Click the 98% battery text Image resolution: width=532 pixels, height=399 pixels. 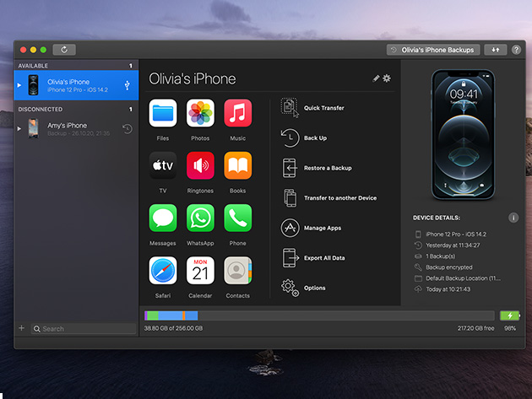point(510,328)
